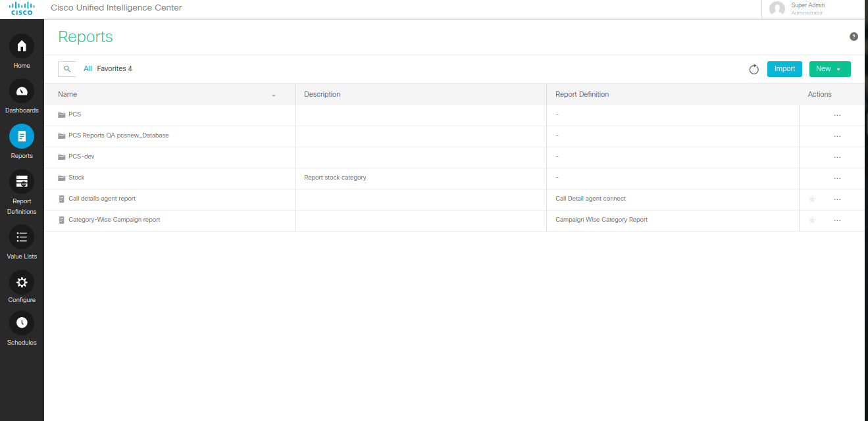Image resolution: width=868 pixels, height=421 pixels.
Task: Open Schedules clock icon
Action: click(x=22, y=323)
